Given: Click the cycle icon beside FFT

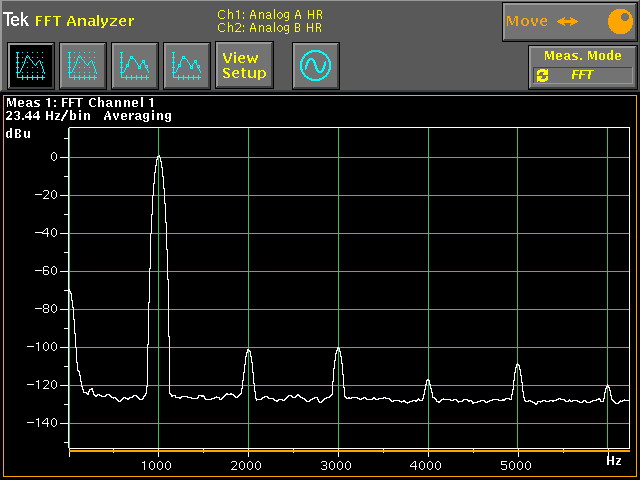Looking at the screenshot, I should point(543,75).
